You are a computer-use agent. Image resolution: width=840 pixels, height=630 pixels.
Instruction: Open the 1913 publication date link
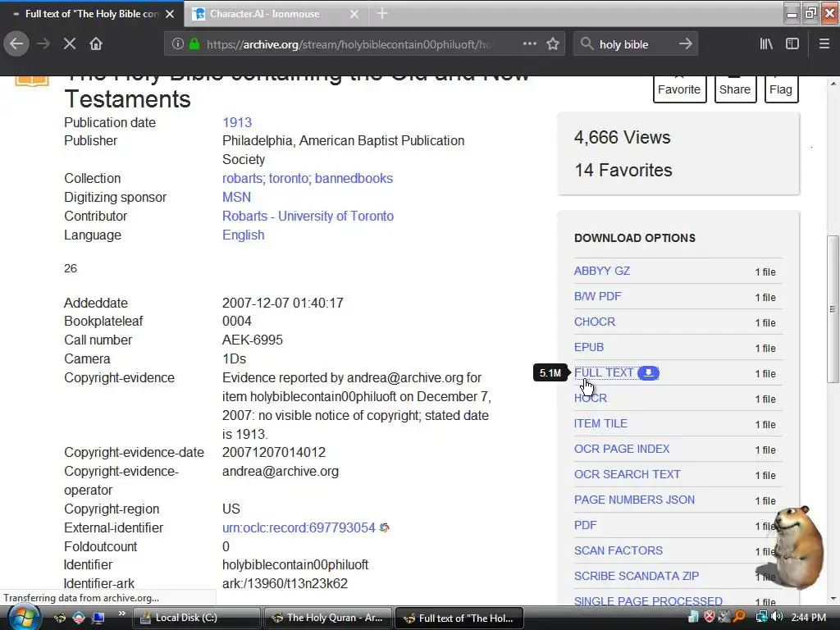[237, 123]
